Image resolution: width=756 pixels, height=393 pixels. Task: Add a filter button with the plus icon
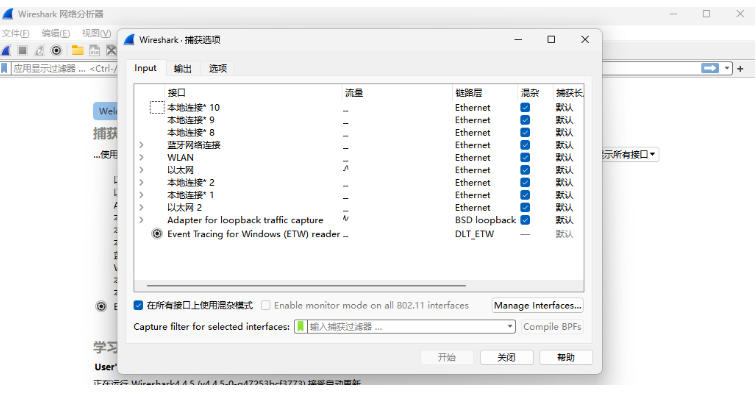click(x=740, y=69)
